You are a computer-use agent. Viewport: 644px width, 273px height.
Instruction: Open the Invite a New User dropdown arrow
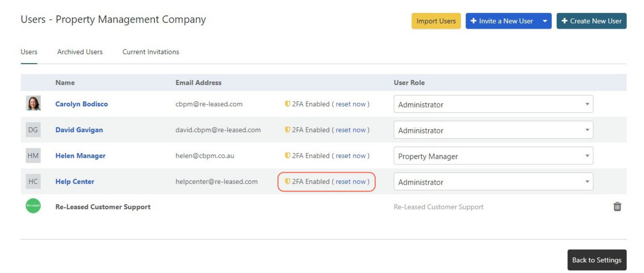545,21
